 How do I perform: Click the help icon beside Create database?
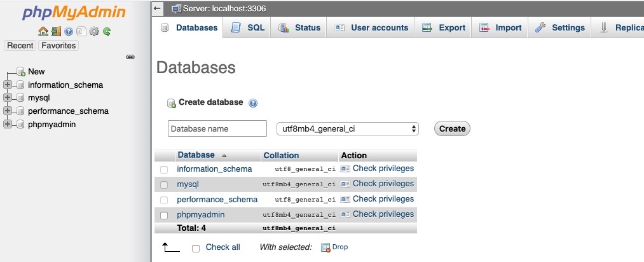tap(253, 103)
